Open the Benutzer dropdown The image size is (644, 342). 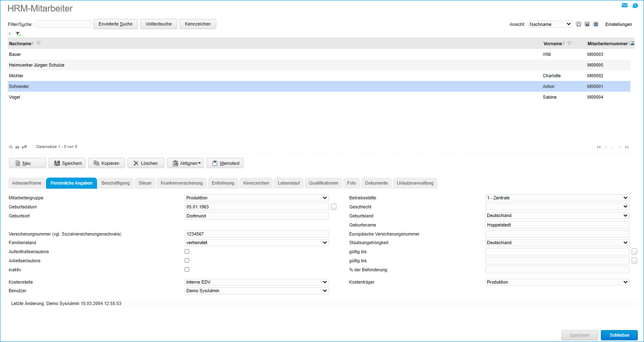(x=257, y=291)
